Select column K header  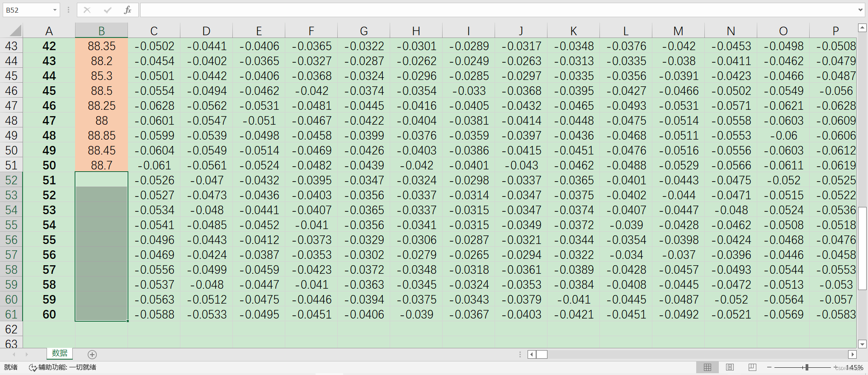point(573,31)
